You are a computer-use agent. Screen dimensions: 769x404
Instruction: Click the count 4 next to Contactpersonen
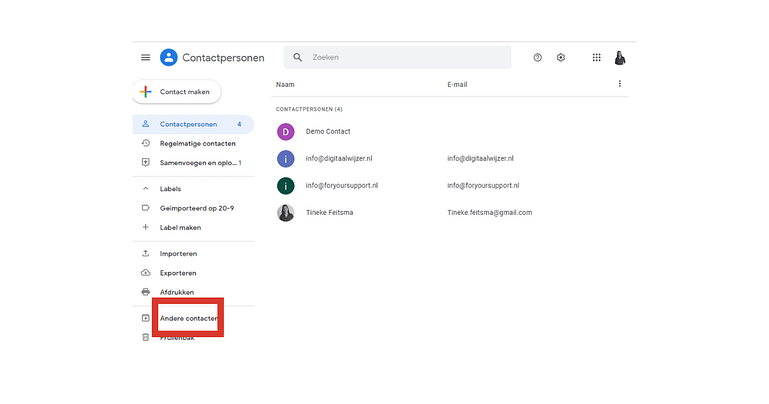[x=239, y=124]
